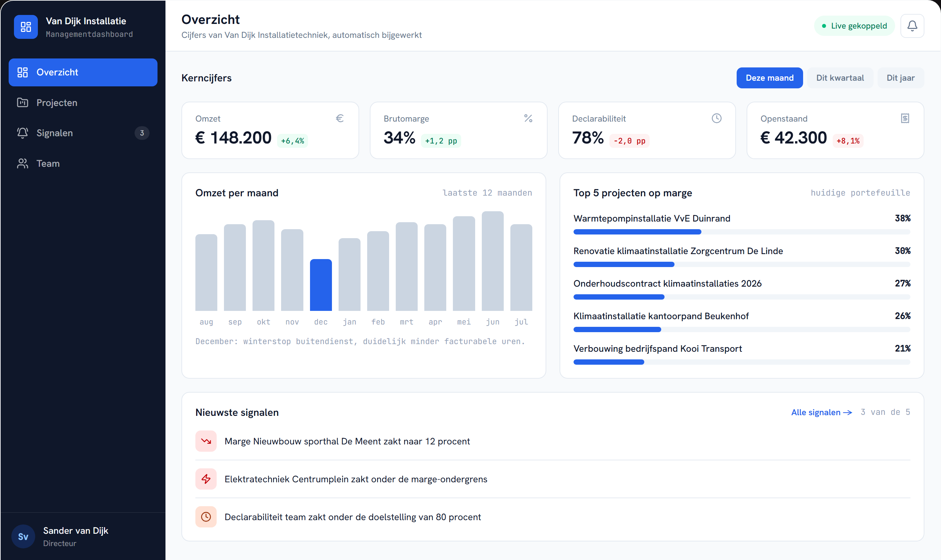Click Zorgcentrum De Linde margin progress bar
The width and height of the screenshot is (941, 560).
pyautogui.click(x=742, y=264)
